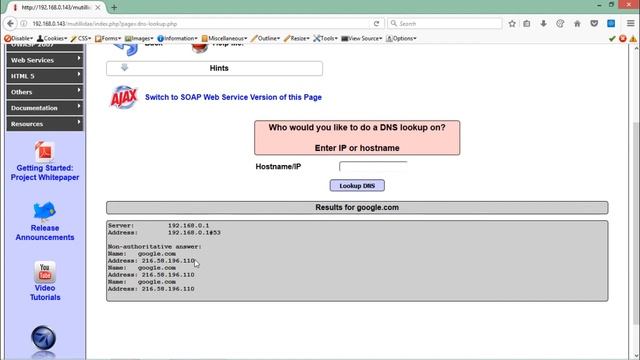Click the Non-authoritative answer line
This screenshot has width=640, height=360.
point(155,247)
